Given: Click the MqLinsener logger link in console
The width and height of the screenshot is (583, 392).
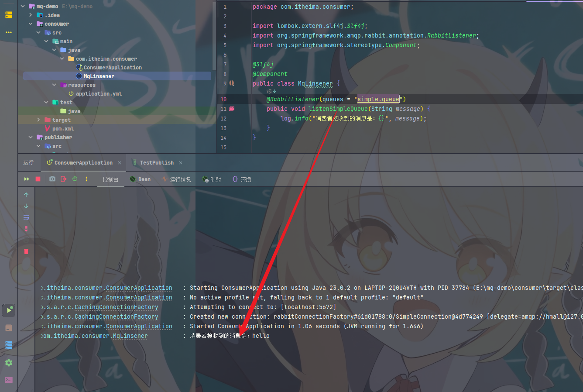Looking at the screenshot, I should [130, 336].
